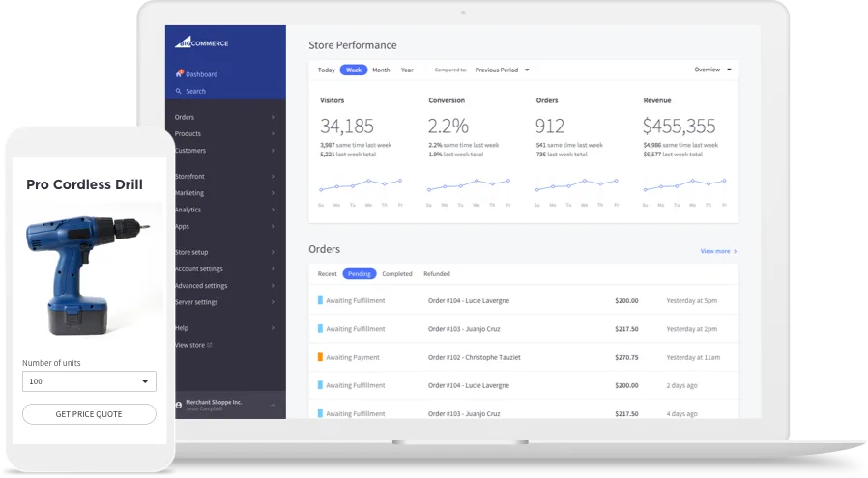Select the Month tab
Image resolution: width=868 pixels, height=478 pixels.
[381, 70]
